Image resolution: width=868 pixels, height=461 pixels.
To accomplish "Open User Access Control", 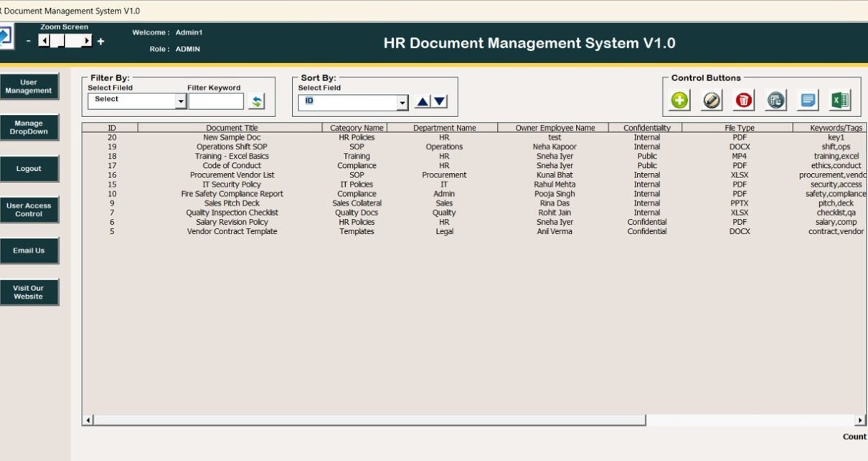I will click(29, 210).
